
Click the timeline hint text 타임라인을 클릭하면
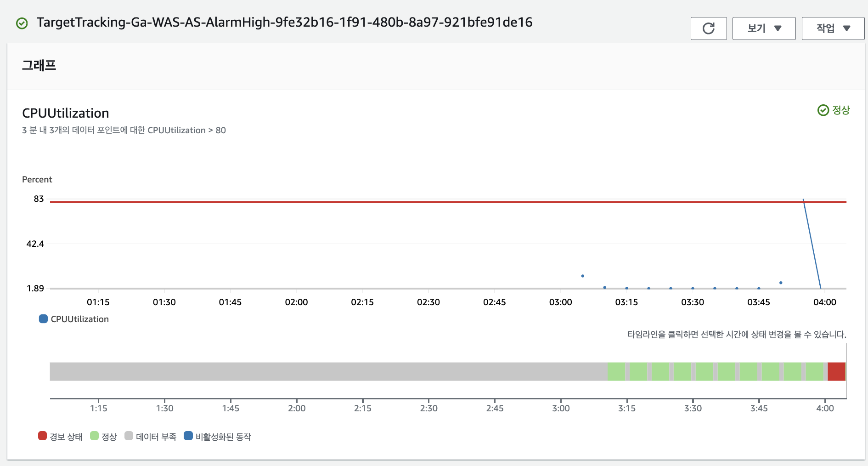[737, 334]
